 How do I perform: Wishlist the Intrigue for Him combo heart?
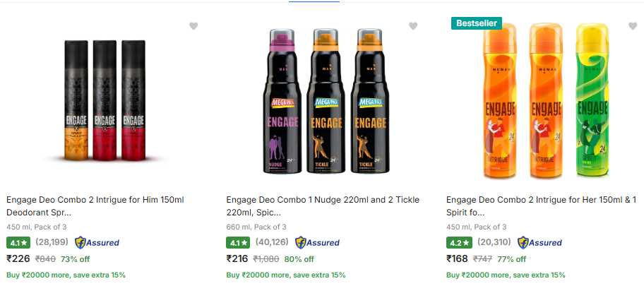click(193, 26)
